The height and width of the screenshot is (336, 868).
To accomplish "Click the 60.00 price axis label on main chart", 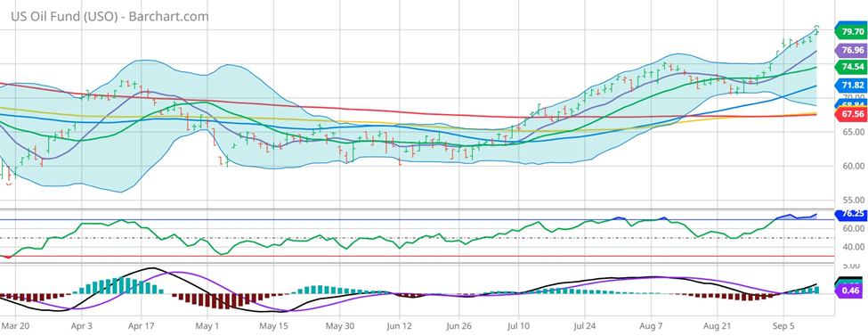I will [853, 166].
